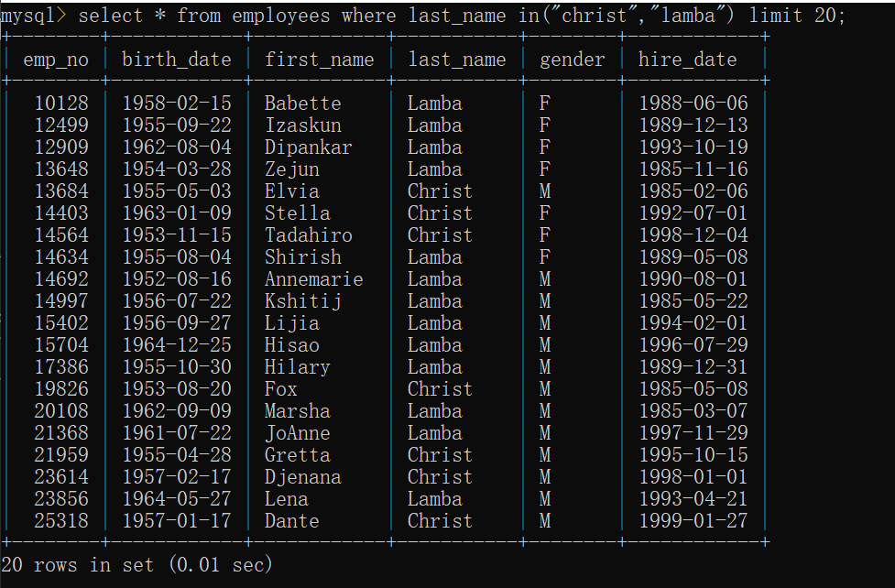Click hire date 1998-01-01

693,477
